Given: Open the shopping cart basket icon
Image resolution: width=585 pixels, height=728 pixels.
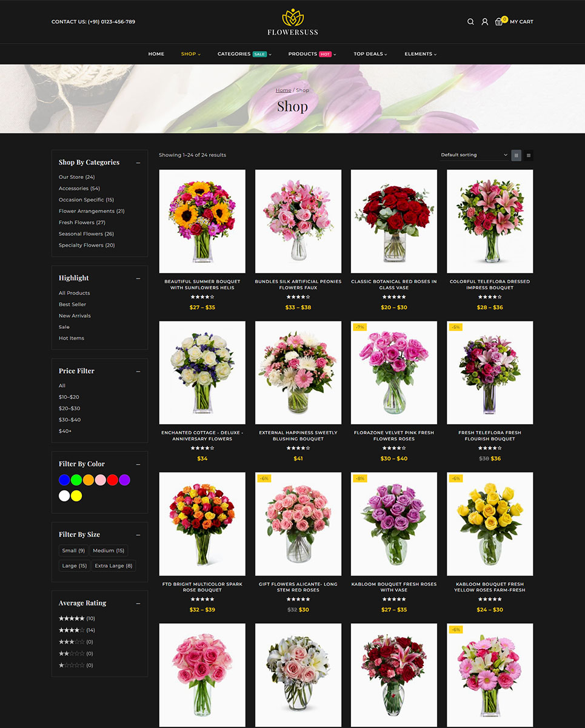Looking at the screenshot, I should (499, 22).
